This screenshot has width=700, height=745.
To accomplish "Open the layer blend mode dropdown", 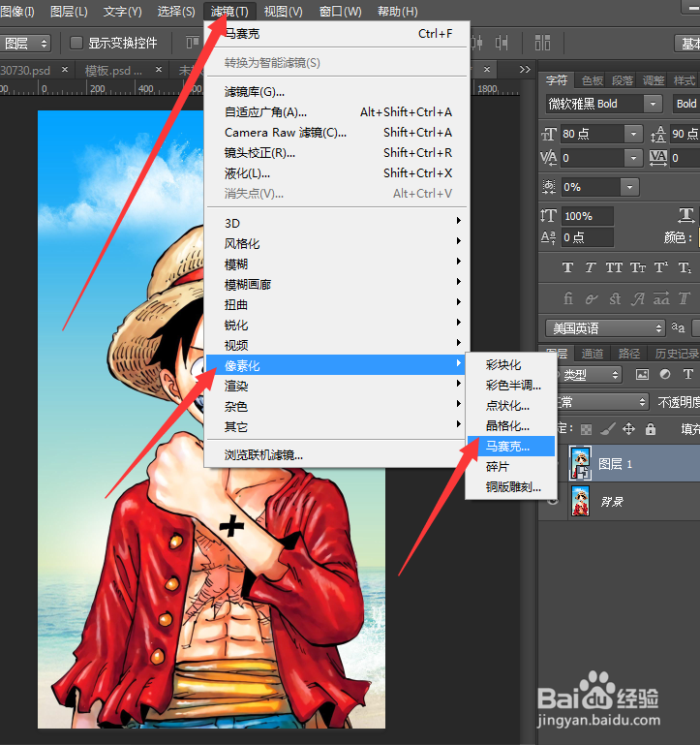I will click(602, 402).
